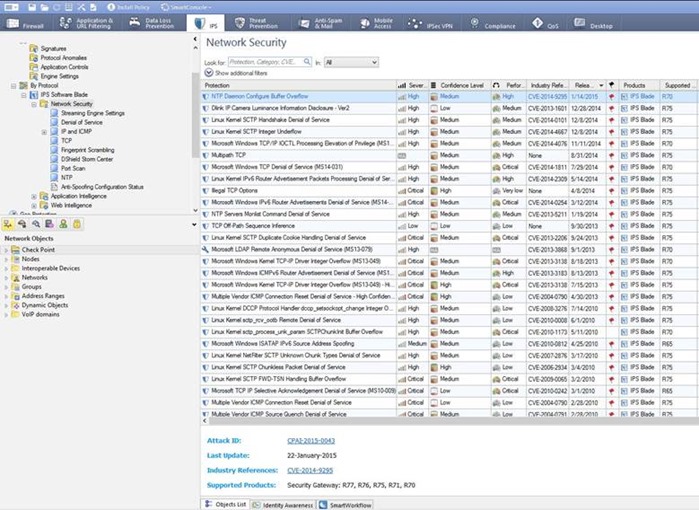The height and width of the screenshot is (510, 699).
Task: Sort by the Protection column header
Action: (x=298, y=85)
